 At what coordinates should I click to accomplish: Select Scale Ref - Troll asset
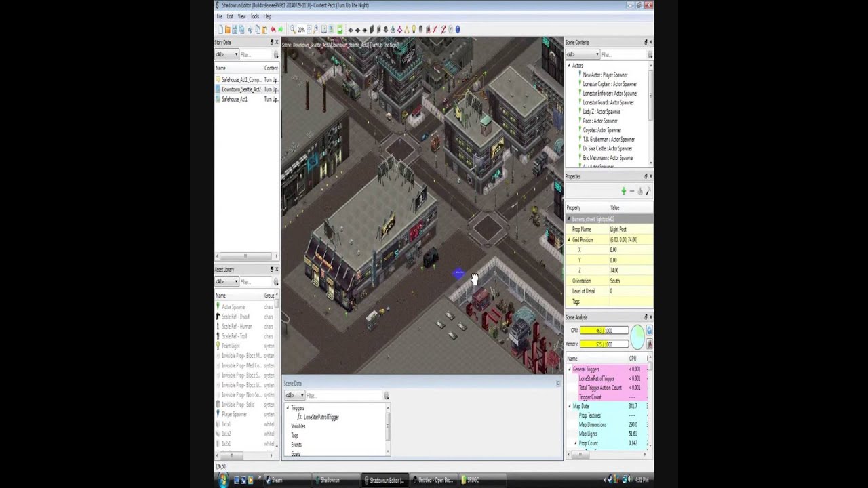pyautogui.click(x=234, y=336)
